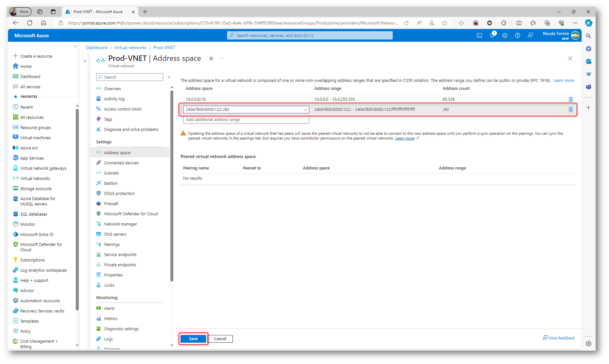
Task: Expand the blade double chevron near title
Action: (x=85, y=61)
